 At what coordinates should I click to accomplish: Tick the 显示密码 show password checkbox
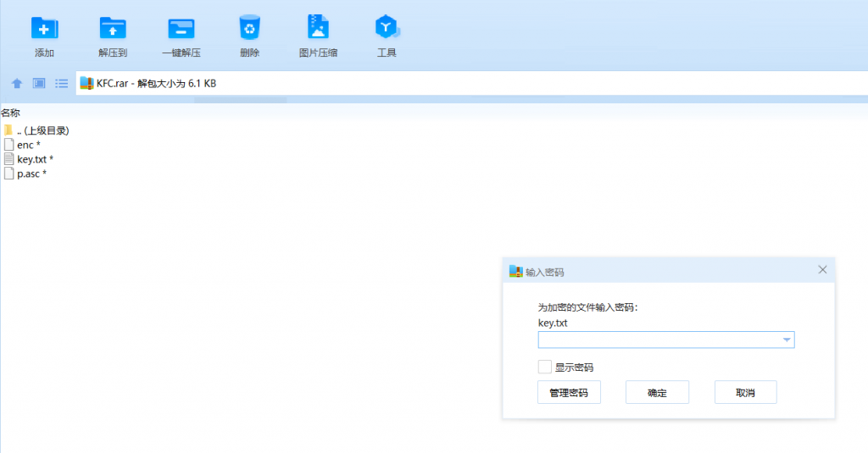[x=545, y=367]
